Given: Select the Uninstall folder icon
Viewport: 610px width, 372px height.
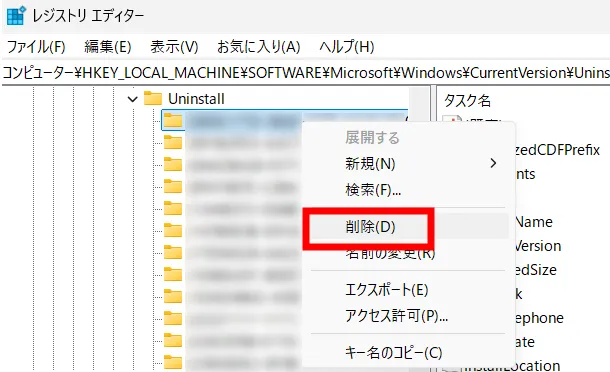Looking at the screenshot, I should pyautogui.click(x=153, y=98).
